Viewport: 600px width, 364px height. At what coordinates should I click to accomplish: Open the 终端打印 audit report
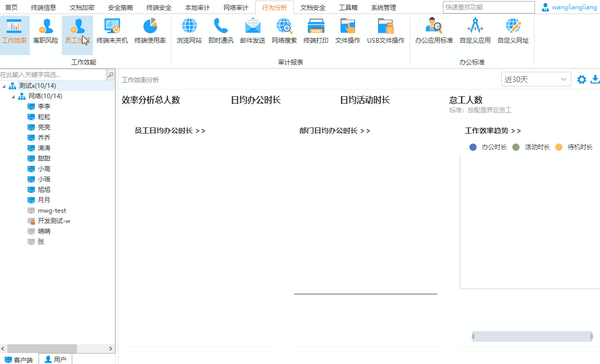[316, 31]
